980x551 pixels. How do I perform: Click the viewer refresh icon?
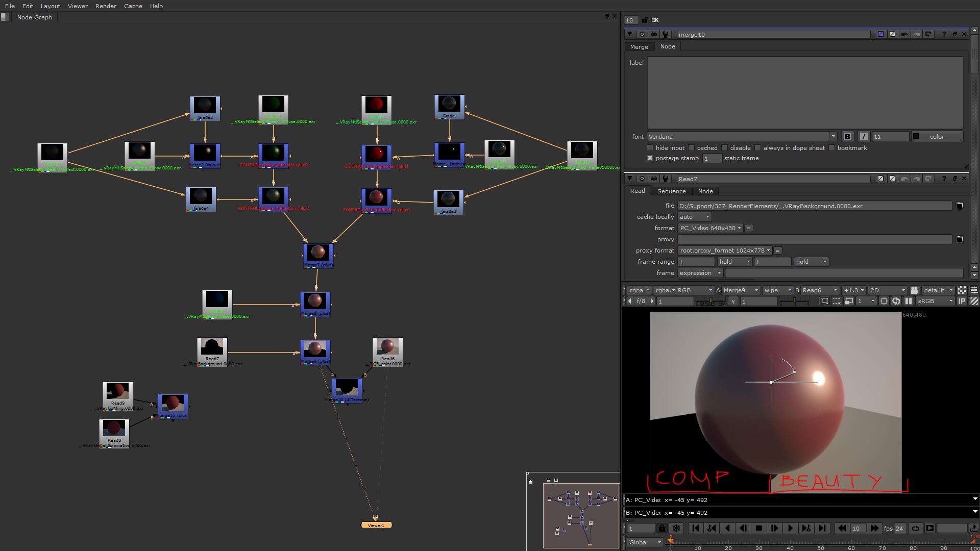(896, 301)
